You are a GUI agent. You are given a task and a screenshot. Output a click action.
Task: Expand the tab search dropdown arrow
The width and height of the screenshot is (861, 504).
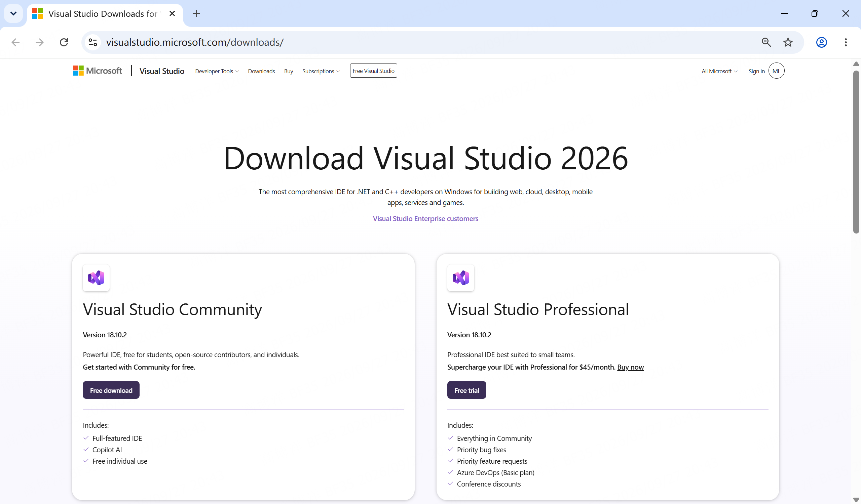13,14
